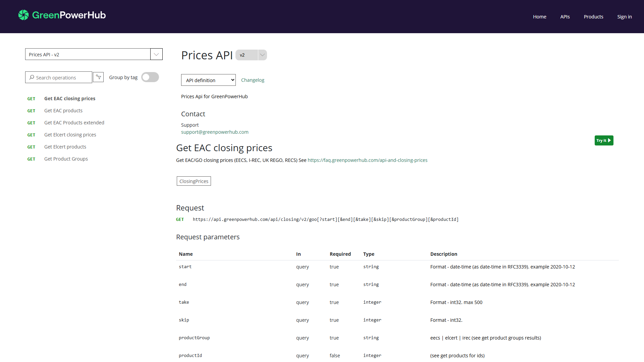Click the ClosingPrices tag
The height and width of the screenshot is (362, 644).
(x=194, y=181)
